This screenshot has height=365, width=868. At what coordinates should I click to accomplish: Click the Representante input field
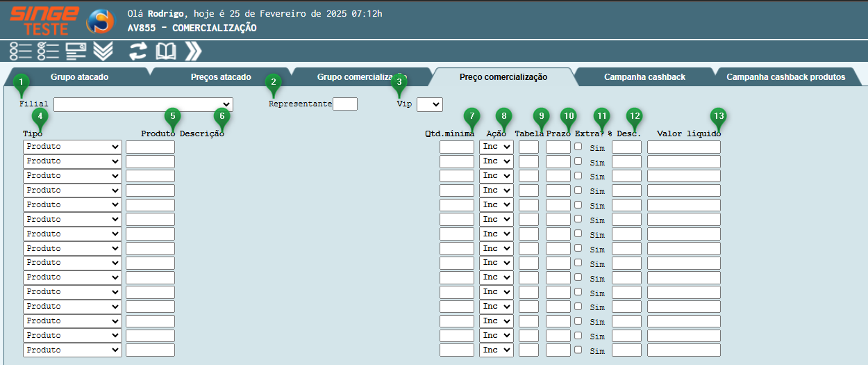point(345,104)
